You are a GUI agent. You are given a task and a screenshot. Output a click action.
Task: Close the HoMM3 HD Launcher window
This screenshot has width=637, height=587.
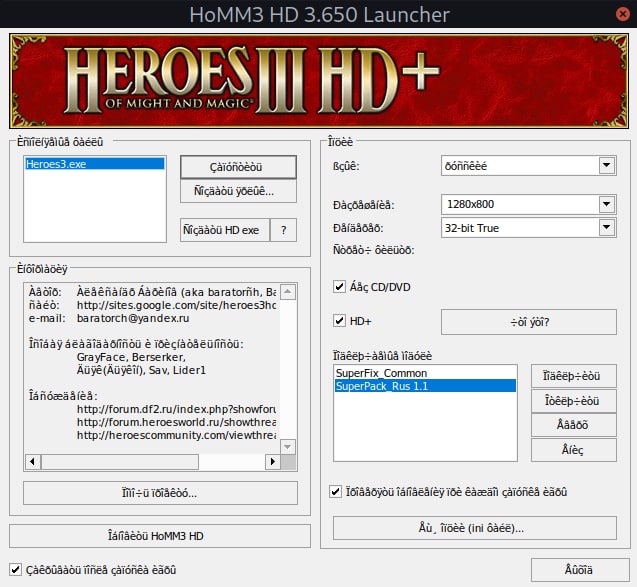coord(623,14)
